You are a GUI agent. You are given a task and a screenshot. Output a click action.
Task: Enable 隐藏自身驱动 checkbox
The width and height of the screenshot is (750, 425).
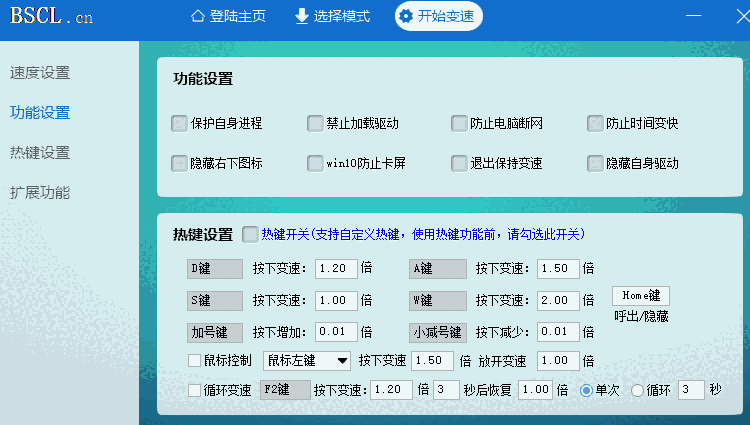595,163
